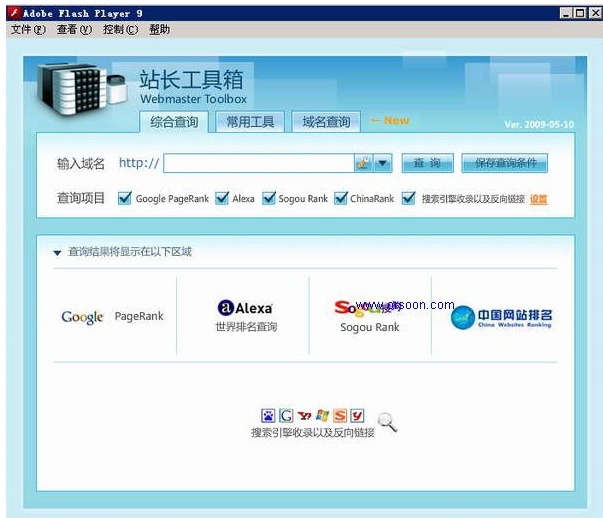Click the Microsoft Live search engine icon
This screenshot has height=518, width=603.
pos(322,415)
